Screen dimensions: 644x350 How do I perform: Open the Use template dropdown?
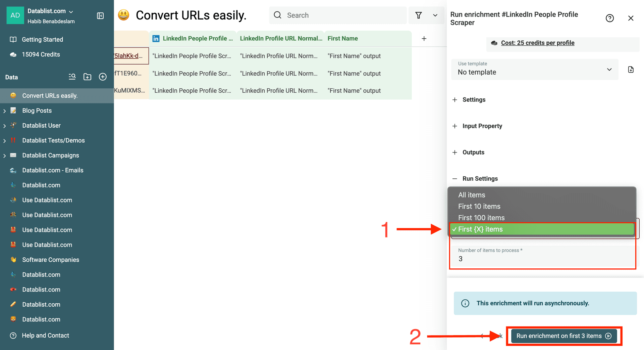tap(535, 70)
